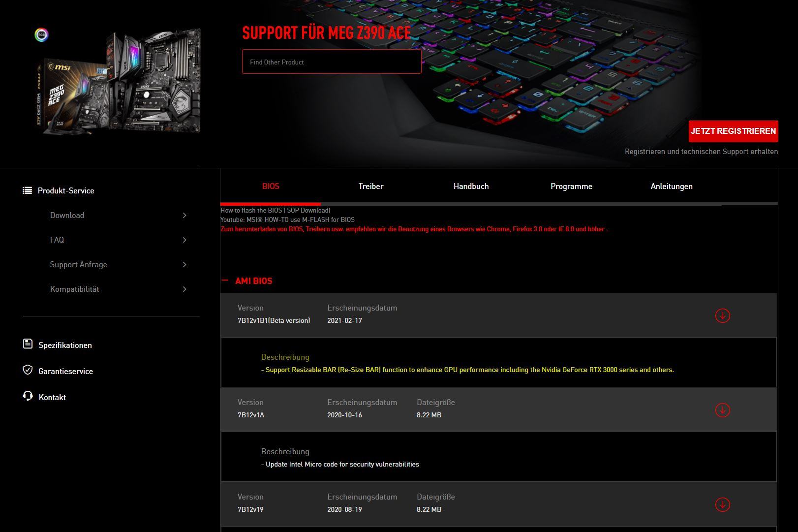Click the release date 2020-10-16
Image resolution: width=798 pixels, height=532 pixels.
[344, 415]
